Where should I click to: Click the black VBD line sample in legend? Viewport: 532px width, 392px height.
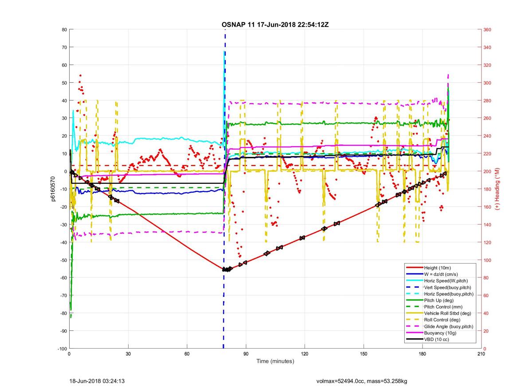click(x=414, y=339)
